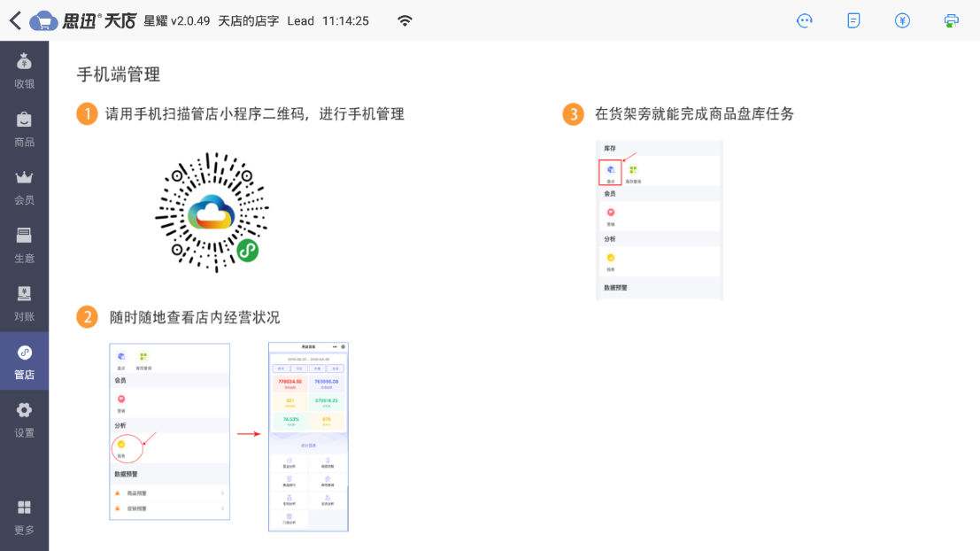Go back using the left arrow
This screenshot has height=551, width=980.
pos(16,20)
